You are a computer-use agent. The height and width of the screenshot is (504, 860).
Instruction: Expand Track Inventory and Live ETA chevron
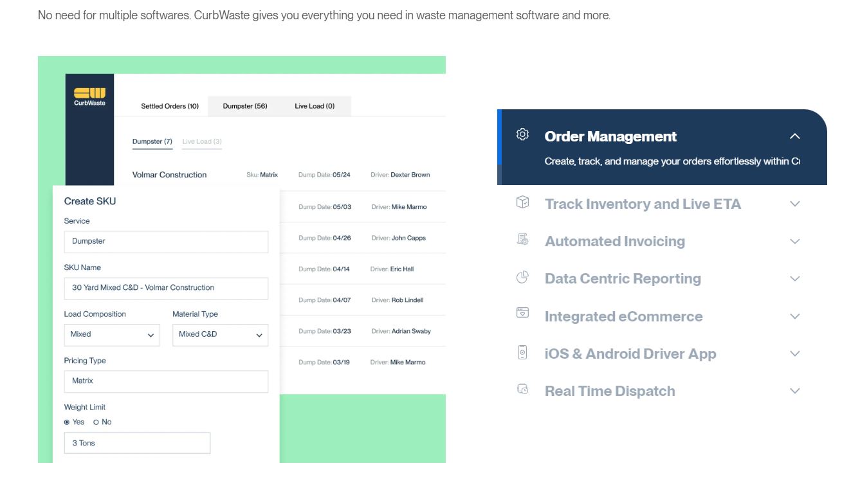click(x=795, y=204)
